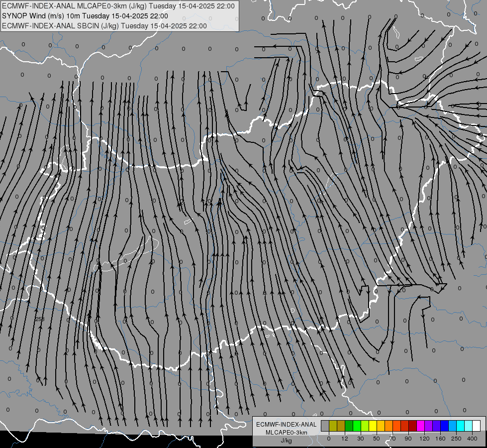
Task: Select the dark green legend swatch
Action: 349,426
